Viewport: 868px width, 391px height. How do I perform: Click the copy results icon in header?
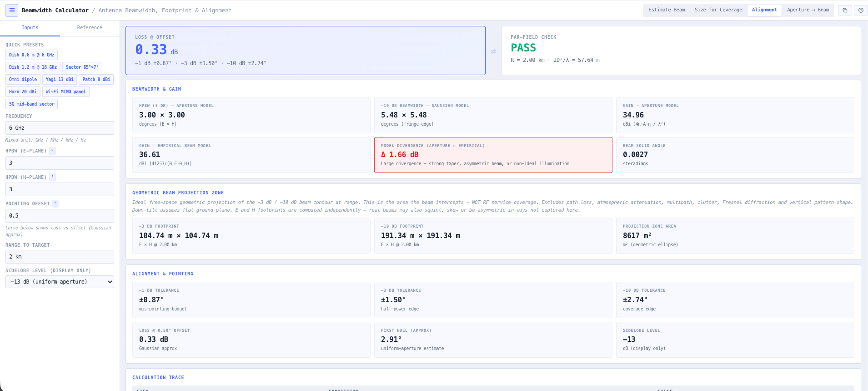coord(845,10)
